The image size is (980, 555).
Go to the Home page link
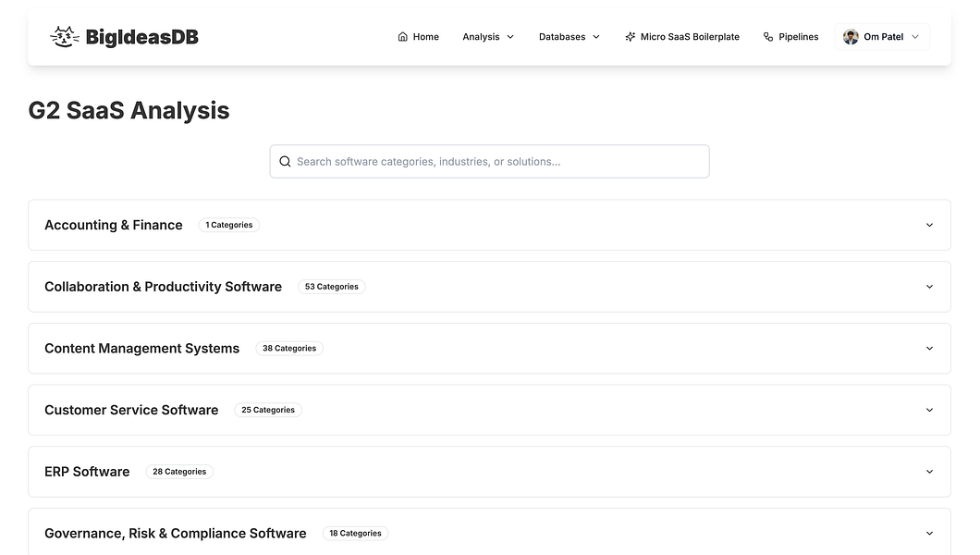pyautogui.click(x=425, y=37)
